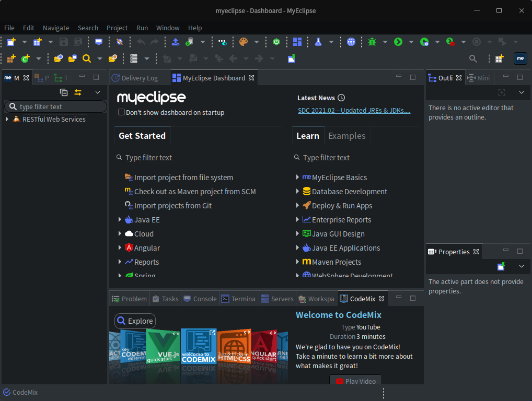Viewport: 532px width, 401px height.
Task: Expand MyEclipse Basics in the Learn list
Action: pos(297,177)
